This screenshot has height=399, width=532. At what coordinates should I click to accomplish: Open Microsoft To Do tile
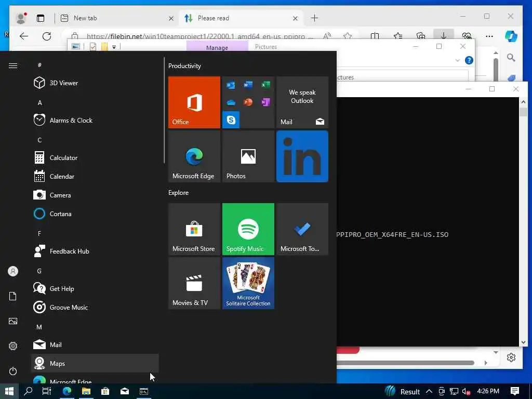302,229
